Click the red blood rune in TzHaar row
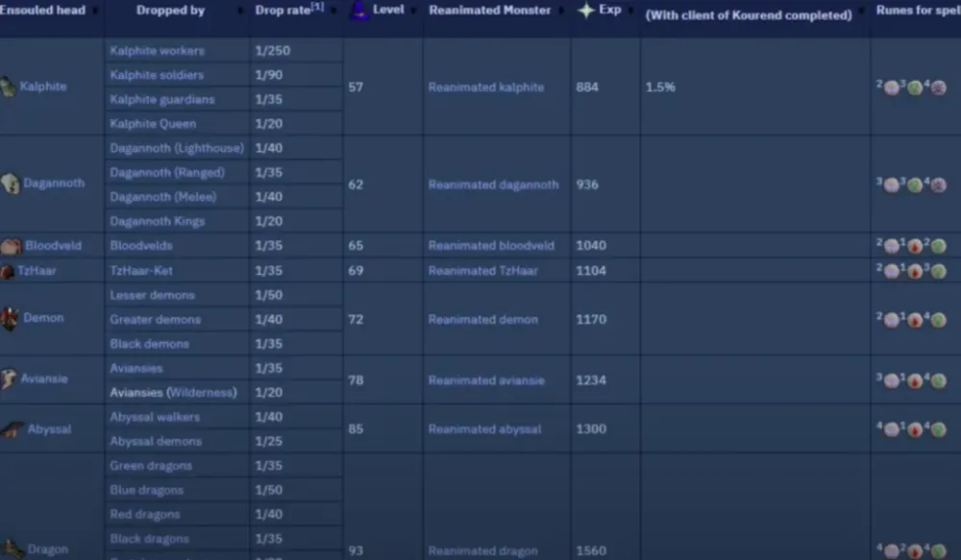Viewport: 961px width, 560px height. click(x=915, y=271)
